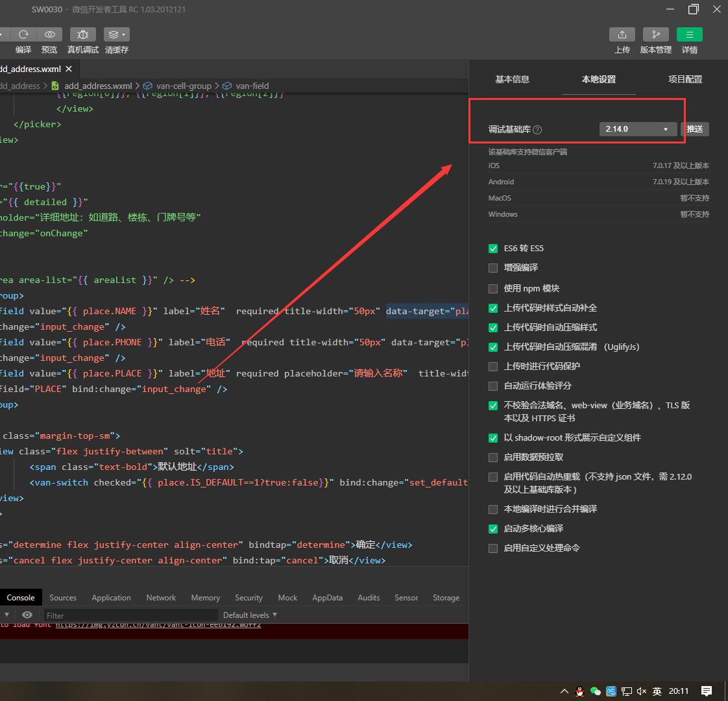Switch to 本地设置 tab
The width and height of the screenshot is (728, 701).
tap(598, 79)
